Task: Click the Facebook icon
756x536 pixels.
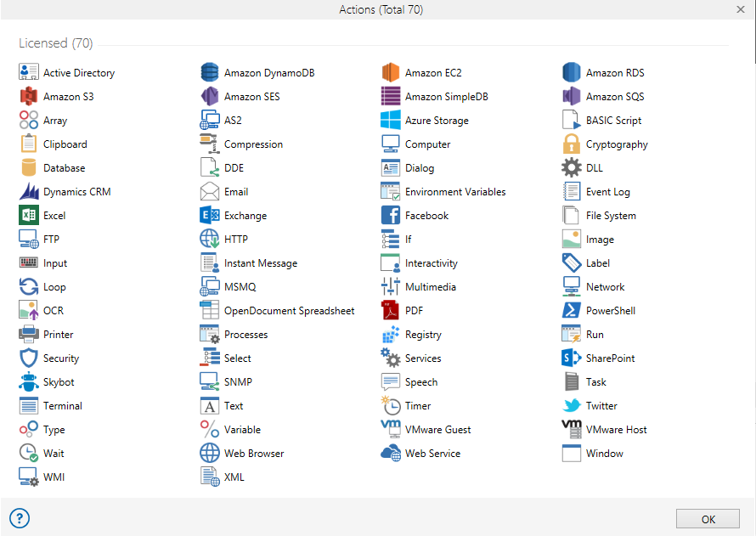Action: coord(391,215)
